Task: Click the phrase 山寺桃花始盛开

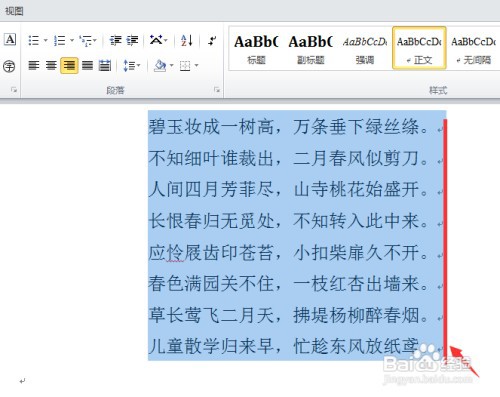Action: click(356, 190)
